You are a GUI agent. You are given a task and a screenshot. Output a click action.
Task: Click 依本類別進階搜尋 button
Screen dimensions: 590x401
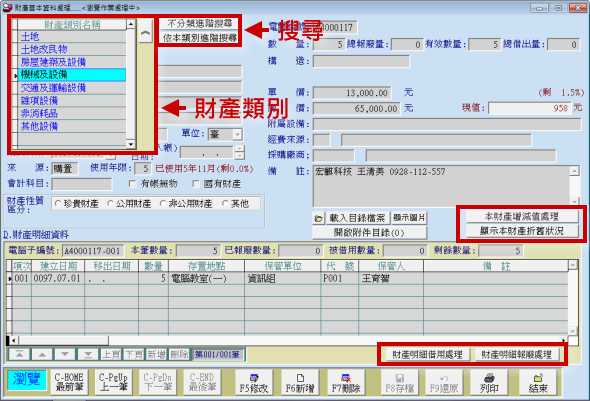(199, 38)
